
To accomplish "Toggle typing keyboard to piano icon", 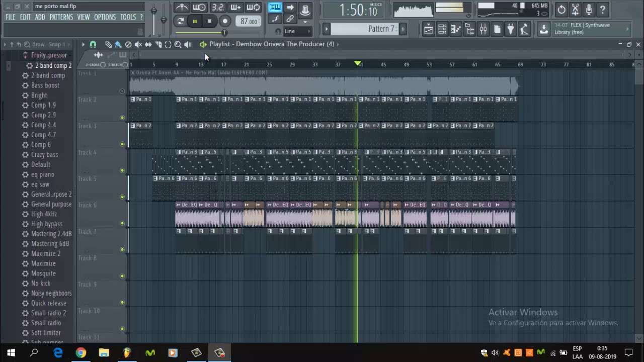I will coord(275,7).
